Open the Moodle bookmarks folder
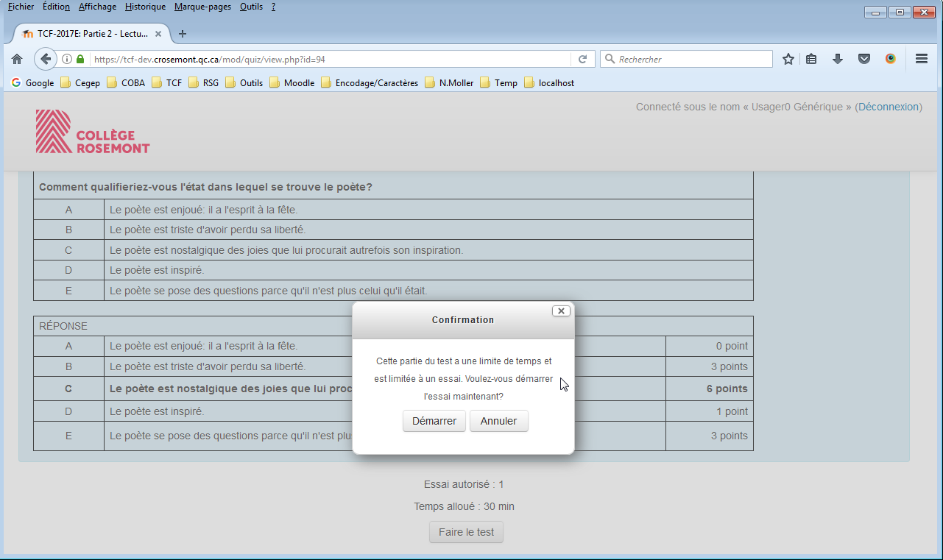Image resolution: width=943 pixels, height=560 pixels. (x=292, y=83)
